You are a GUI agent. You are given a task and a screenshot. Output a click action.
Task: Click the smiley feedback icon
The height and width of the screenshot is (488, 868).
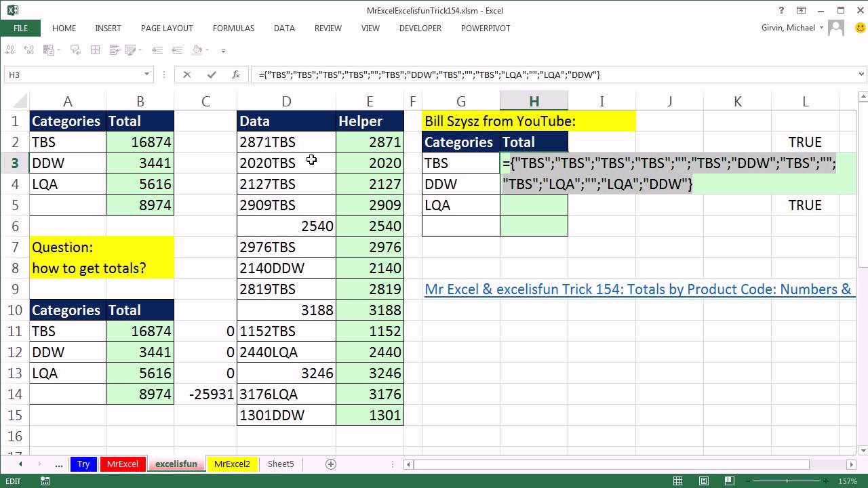[860, 28]
